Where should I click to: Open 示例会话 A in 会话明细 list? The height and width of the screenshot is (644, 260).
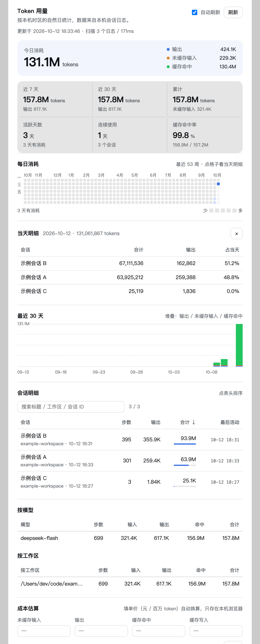point(130,461)
